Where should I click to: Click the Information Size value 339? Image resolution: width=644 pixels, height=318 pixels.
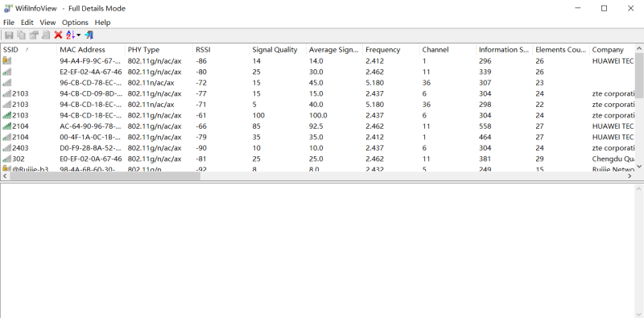[485, 72]
